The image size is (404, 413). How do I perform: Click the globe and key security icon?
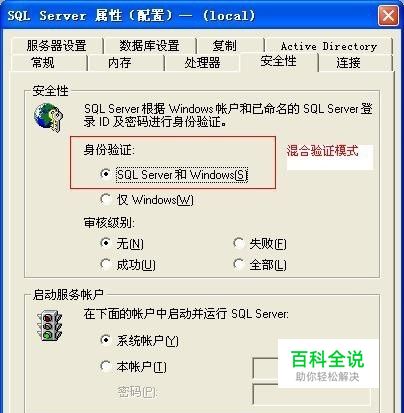(48, 117)
